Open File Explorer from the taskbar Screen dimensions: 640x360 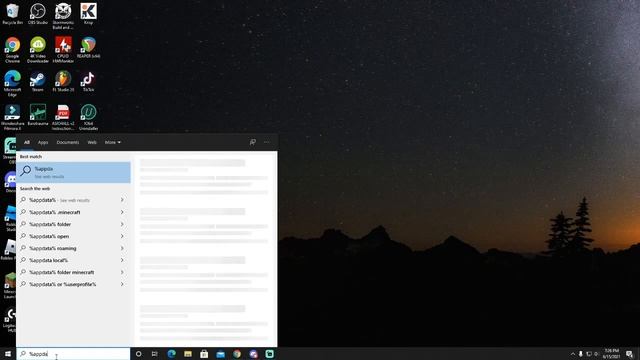coord(188,354)
